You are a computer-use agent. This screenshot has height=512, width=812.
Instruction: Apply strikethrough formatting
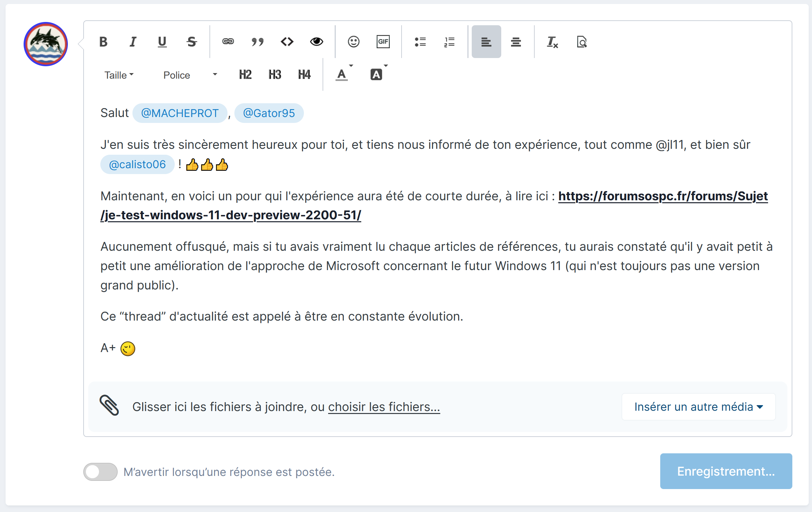pos(191,42)
